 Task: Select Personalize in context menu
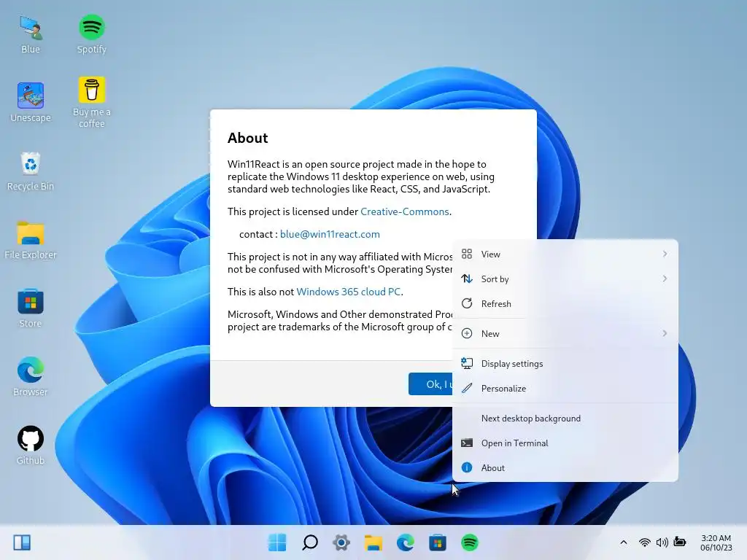[565, 389]
